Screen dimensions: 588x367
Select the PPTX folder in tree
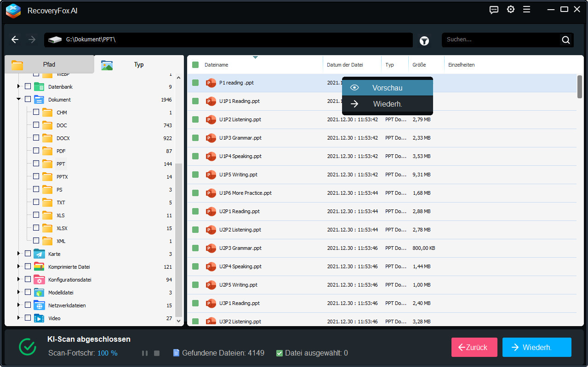[x=62, y=177]
